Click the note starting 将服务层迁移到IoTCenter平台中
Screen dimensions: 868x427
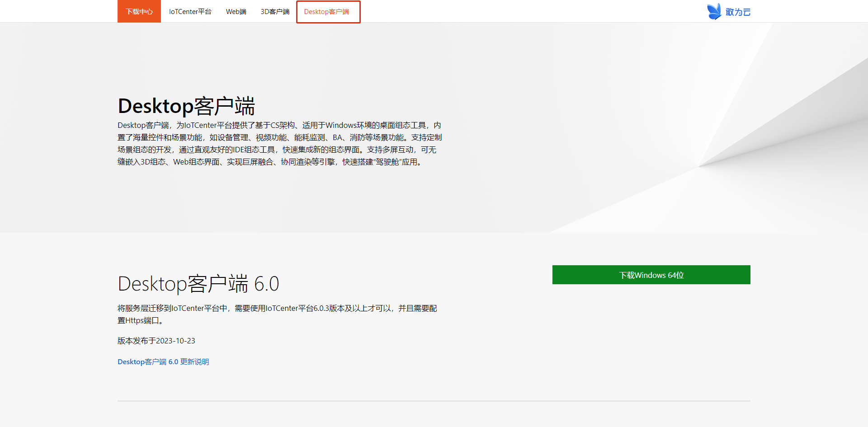277,314
